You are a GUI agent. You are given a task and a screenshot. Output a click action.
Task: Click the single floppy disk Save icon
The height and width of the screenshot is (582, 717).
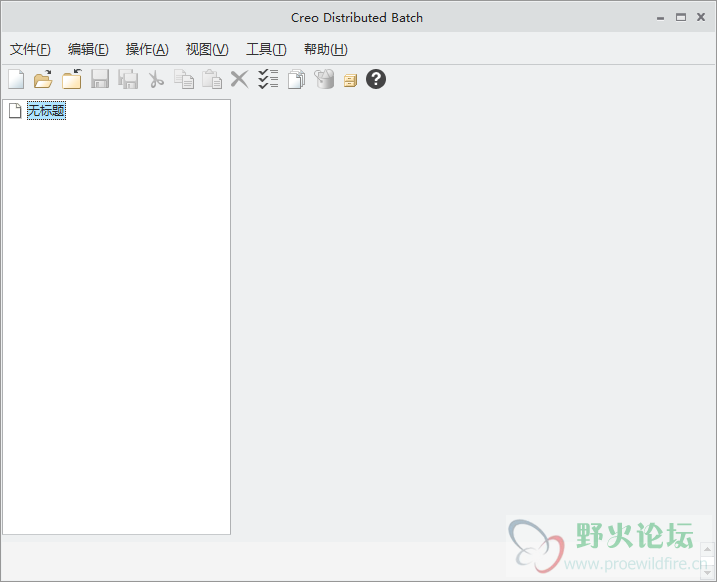100,79
